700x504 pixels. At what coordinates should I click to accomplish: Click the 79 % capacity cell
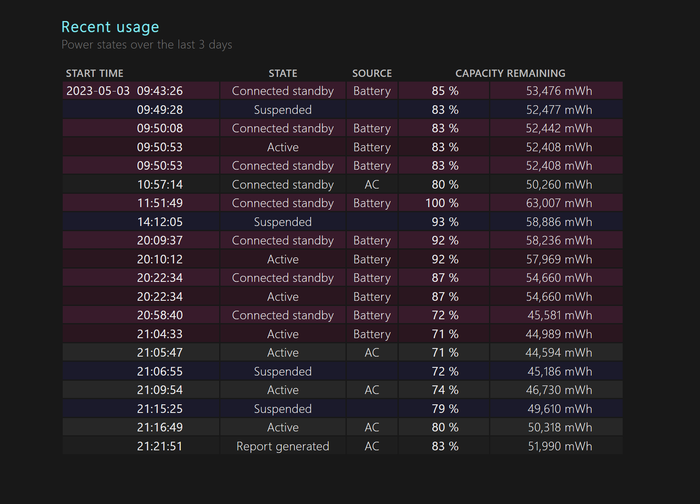(x=445, y=409)
